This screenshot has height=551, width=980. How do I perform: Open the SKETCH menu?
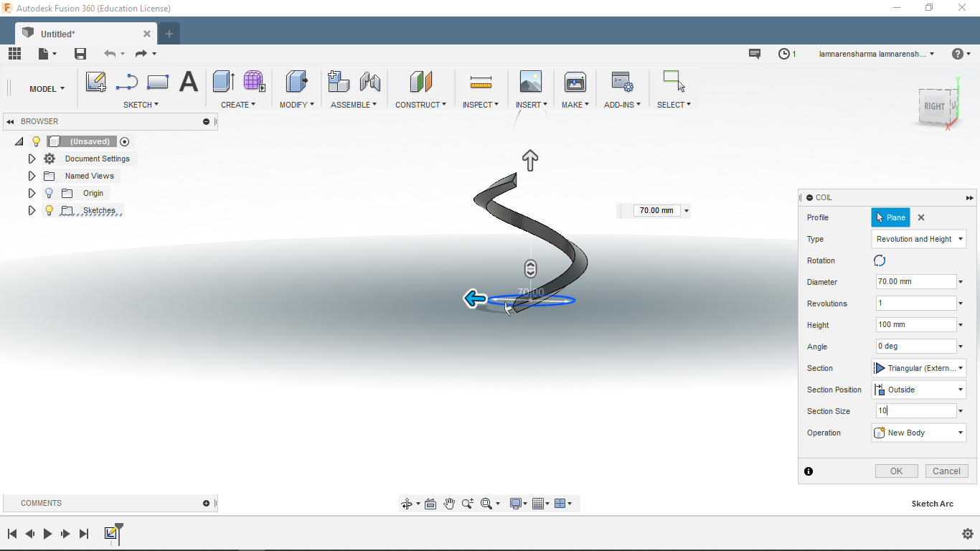(141, 105)
